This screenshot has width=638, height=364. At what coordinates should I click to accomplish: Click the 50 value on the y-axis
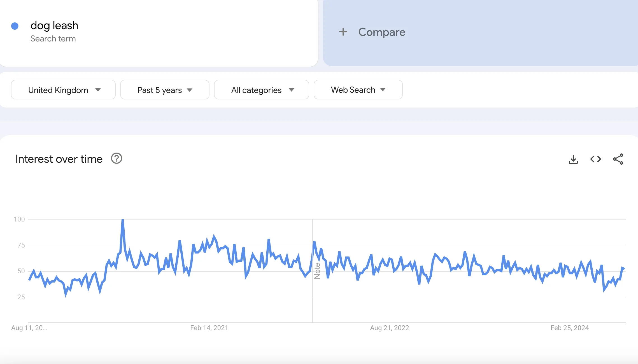click(x=21, y=271)
